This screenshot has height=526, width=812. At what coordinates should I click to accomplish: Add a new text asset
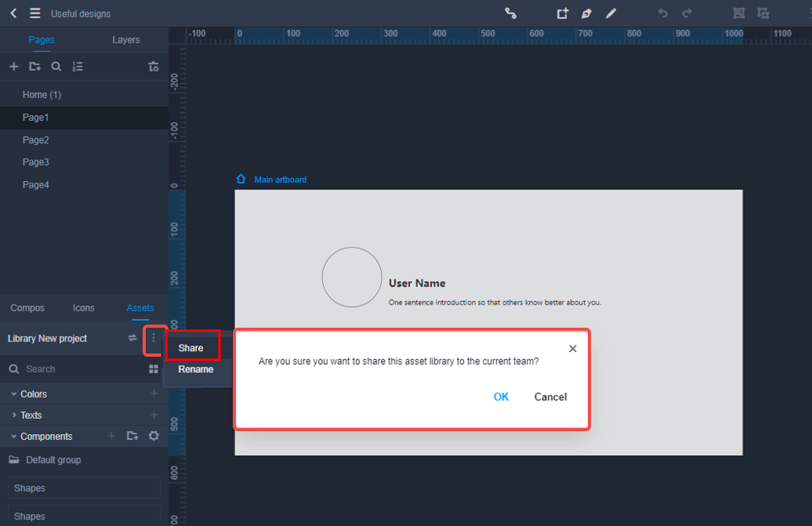click(154, 415)
